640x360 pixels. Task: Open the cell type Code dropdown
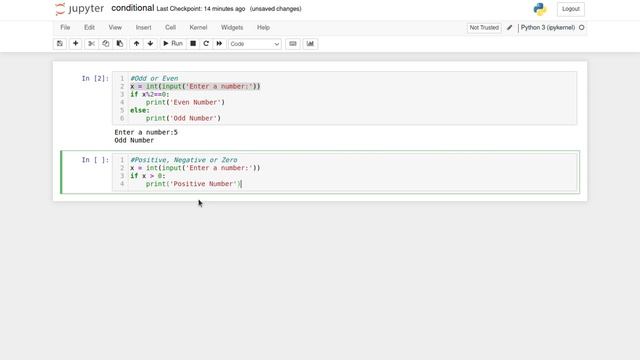pyautogui.click(x=255, y=44)
